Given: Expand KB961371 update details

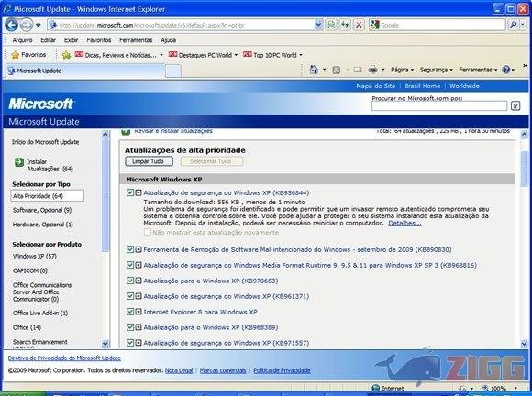Looking at the screenshot, I should pyautogui.click(x=139, y=296).
